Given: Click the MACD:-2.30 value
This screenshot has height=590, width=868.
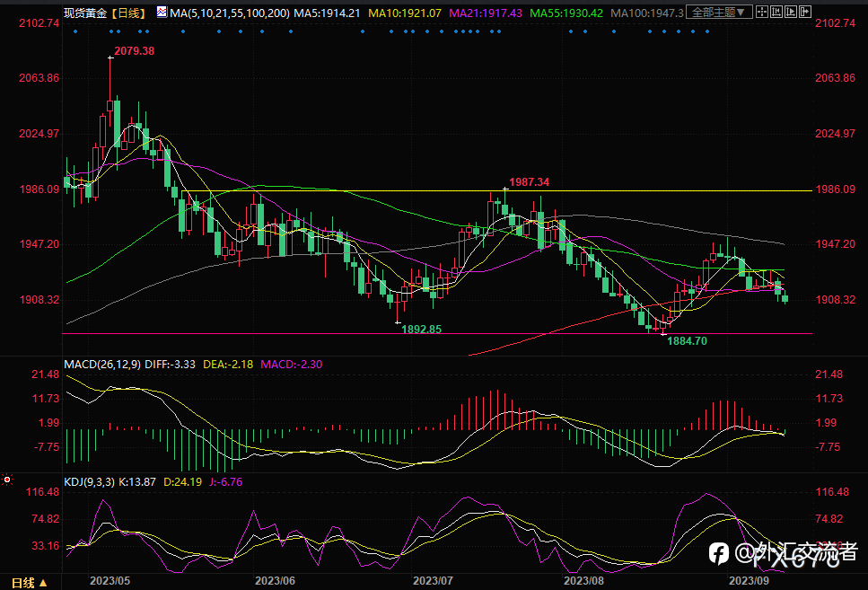Looking at the screenshot, I should pyautogui.click(x=291, y=364).
